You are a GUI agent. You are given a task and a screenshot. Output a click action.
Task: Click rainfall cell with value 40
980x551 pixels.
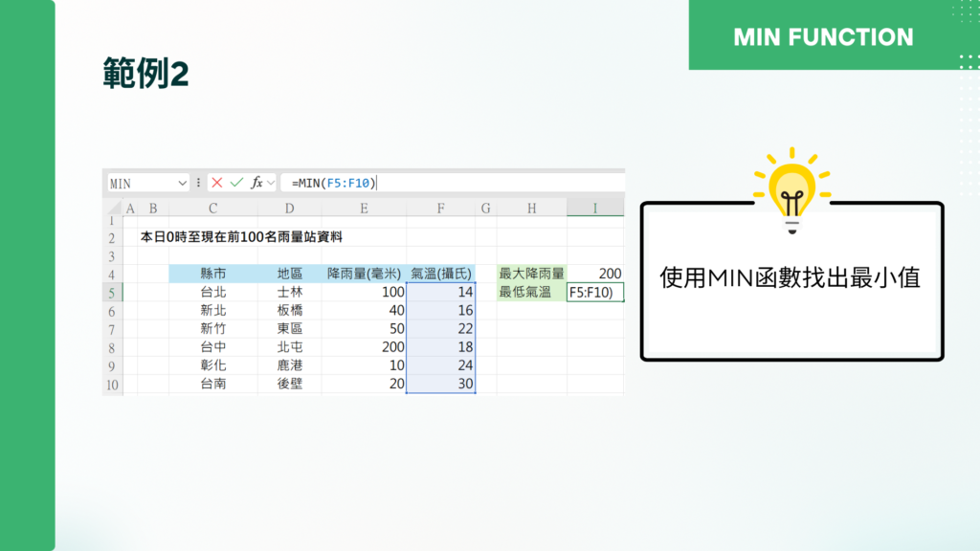[364, 311]
